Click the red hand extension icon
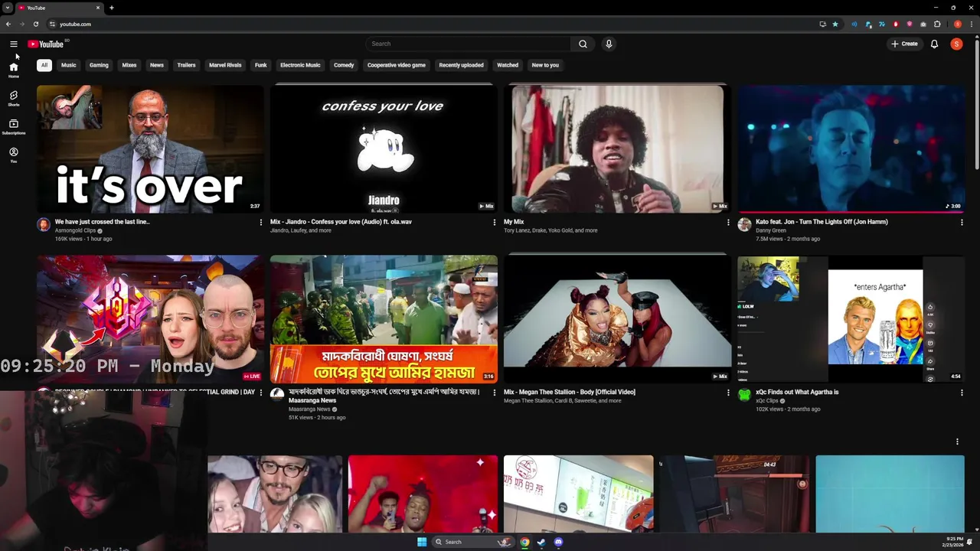 coord(896,24)
